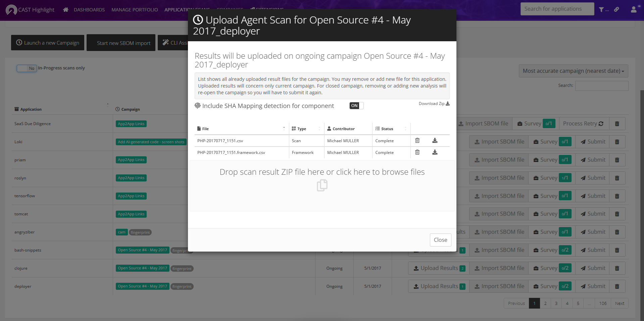This screenshot has width=644, height=321.
Task: Focus the Search for applications field
Action: (x=557, y=9)
